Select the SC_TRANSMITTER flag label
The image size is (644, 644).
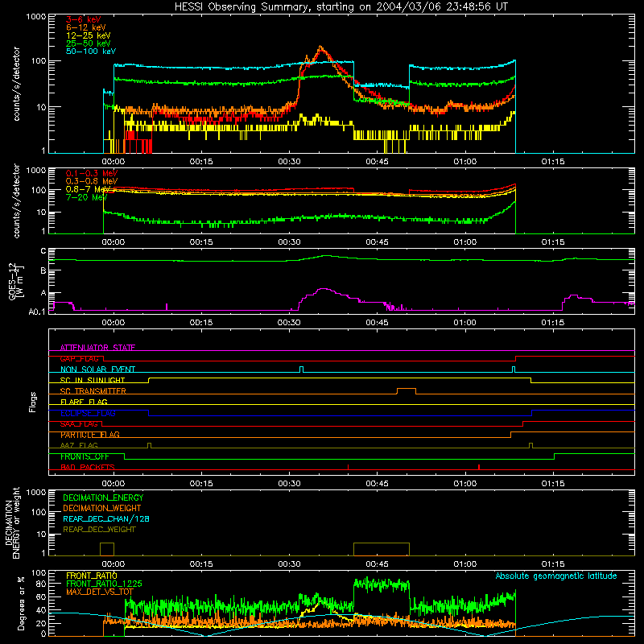(x=93, y=391)
